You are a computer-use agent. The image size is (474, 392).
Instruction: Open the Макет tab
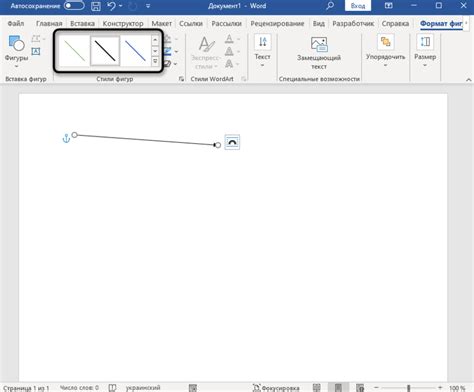(x=162, y=24)
